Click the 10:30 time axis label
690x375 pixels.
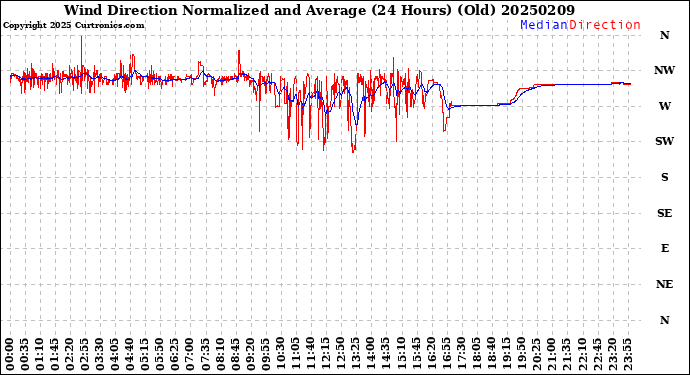click(280, 355)
